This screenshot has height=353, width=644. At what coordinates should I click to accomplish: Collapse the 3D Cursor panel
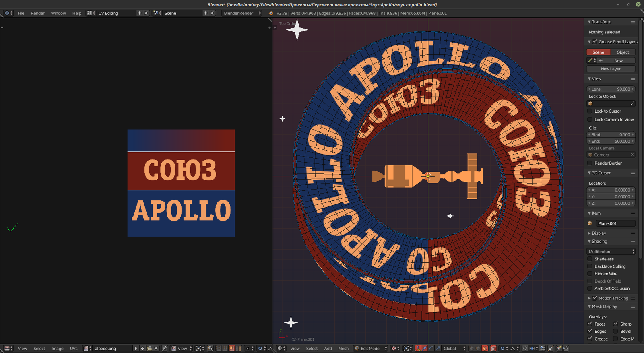(589, 173)
